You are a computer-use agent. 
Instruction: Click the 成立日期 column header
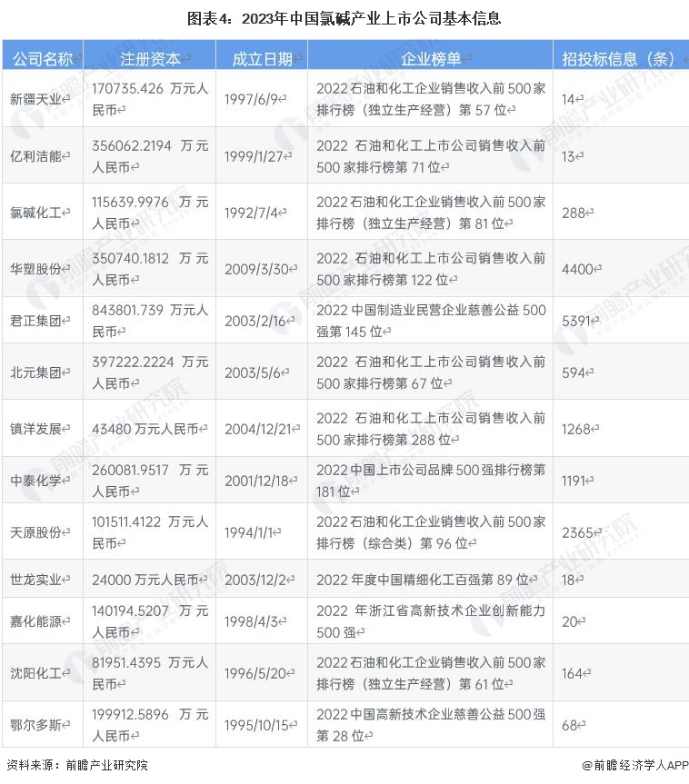[x=262, y=59]
